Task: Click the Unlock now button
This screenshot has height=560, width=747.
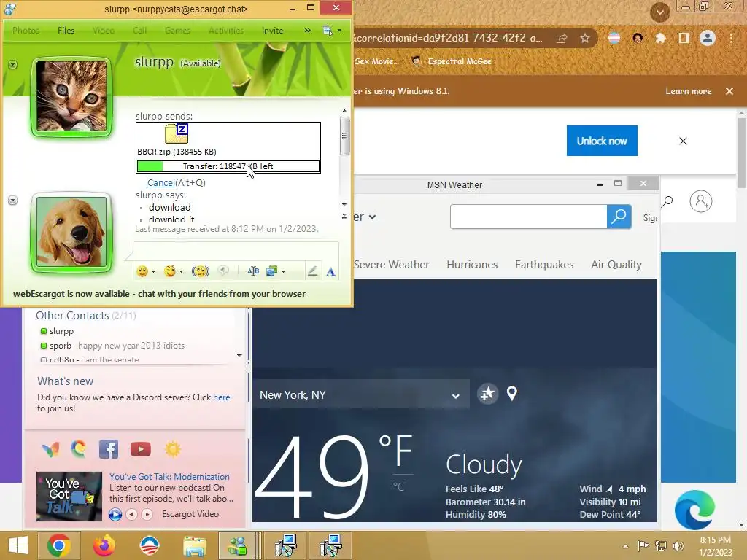Action: coord(602,141)
